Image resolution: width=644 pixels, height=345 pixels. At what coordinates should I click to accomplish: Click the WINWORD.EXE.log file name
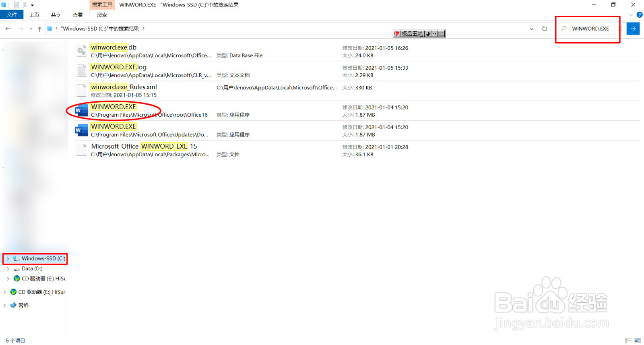click(x=119, y=67)
